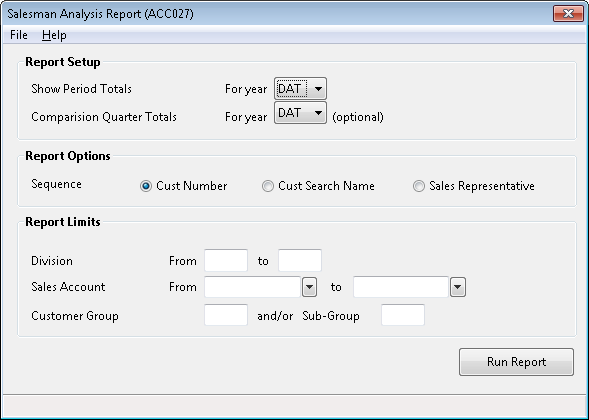Expand Show Period Totals year dropdown
Screen dimensions: 589x420
pyautogui.click(x=300, y=89)
